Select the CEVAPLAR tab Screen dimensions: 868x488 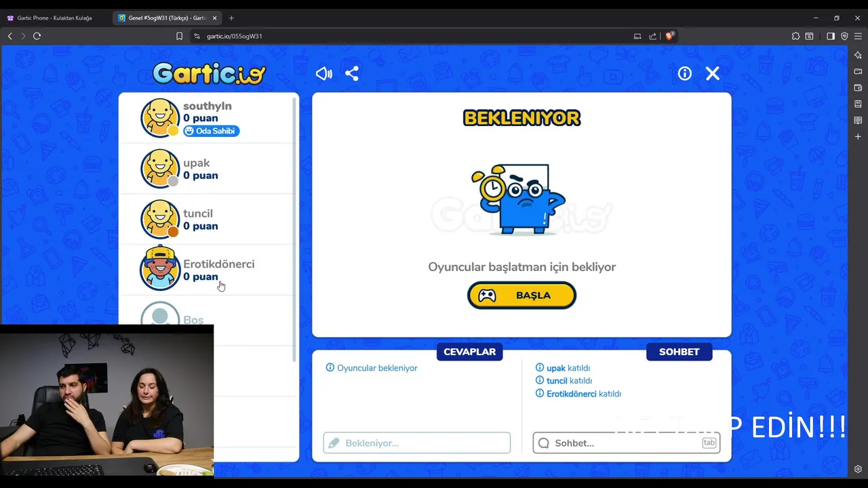coord(469,352)
